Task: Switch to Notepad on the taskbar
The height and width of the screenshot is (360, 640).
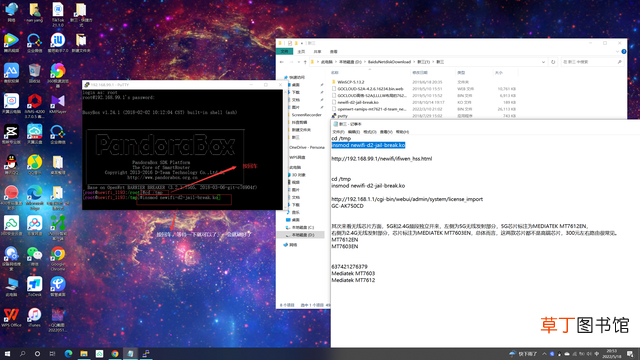Action: [130, 353]
